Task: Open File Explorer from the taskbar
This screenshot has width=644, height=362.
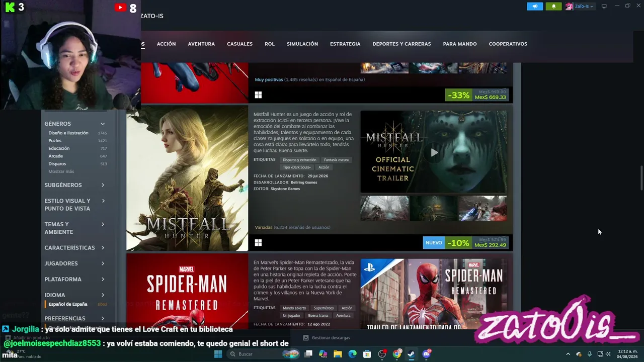Action: 338,354
